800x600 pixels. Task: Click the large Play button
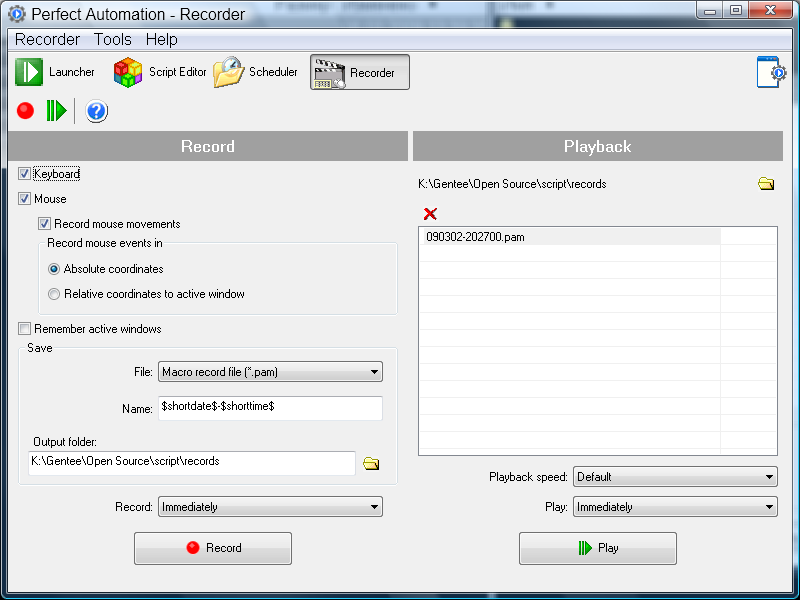pyautogui.click(x=598, y=548)
